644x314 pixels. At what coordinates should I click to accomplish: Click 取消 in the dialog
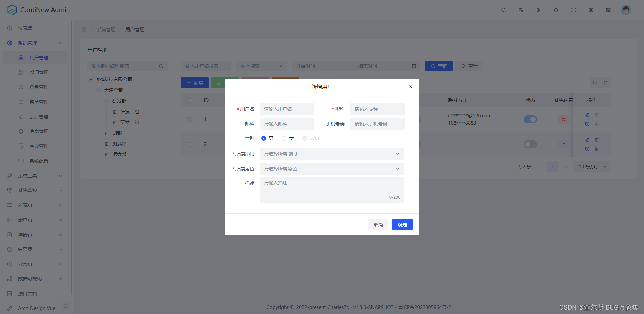click(378, 225)
